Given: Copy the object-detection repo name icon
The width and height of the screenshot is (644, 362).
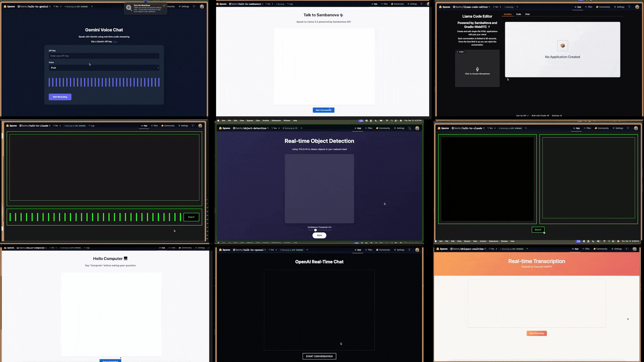Looking at the screenshot, I should point(268,128).
